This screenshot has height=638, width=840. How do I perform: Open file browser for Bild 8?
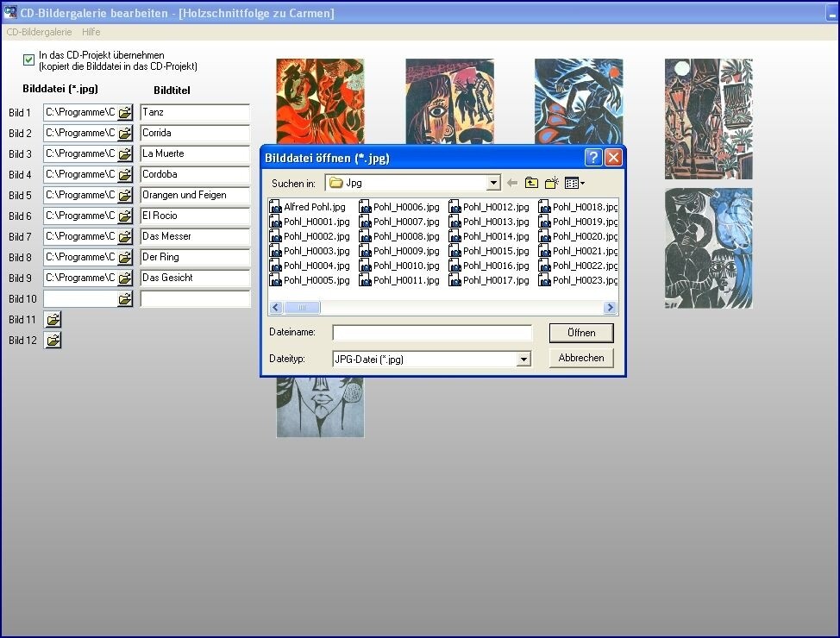(x=125, y=258)
